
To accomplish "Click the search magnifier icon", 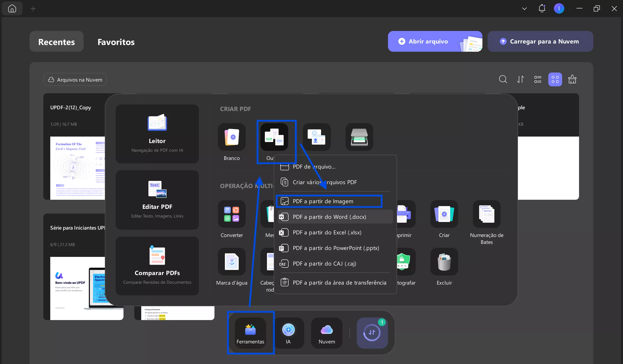I will (503, 79).
